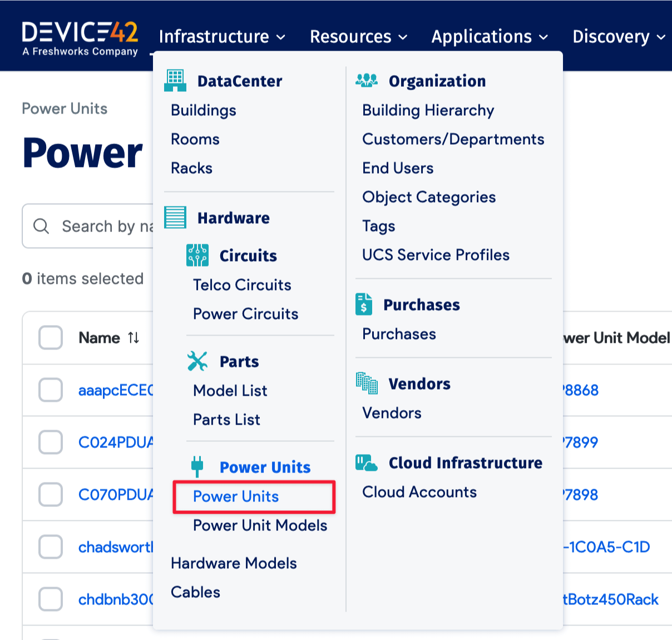672x640 pixels.
Task: Choose Telco Circuits in Hardware menu
Action: click(x=242, y=285)
